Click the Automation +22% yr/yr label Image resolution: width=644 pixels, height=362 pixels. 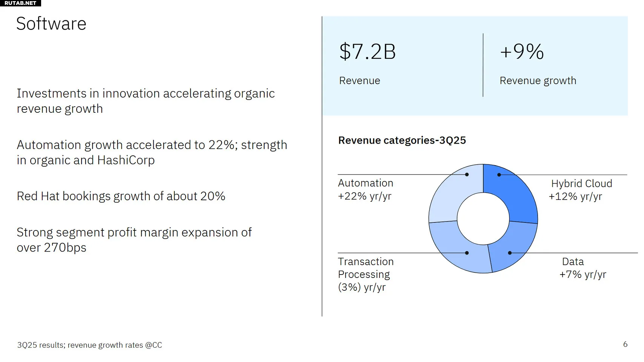pyautogui.click(x=365, y=190)
